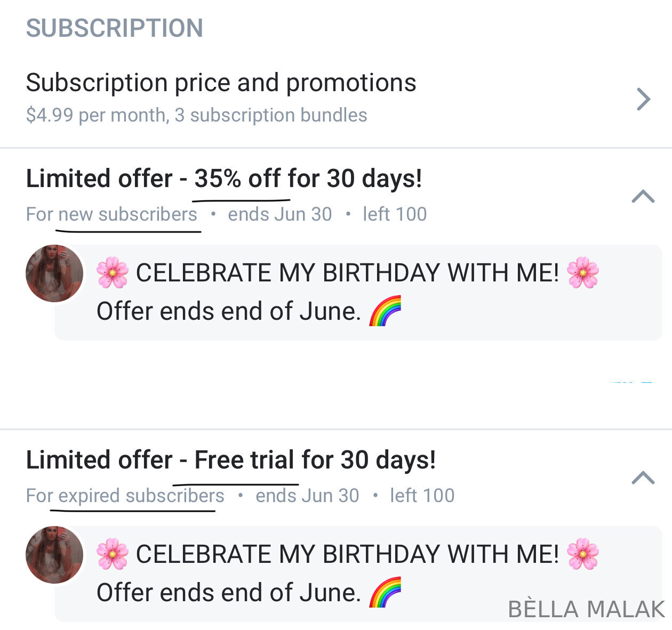Open profile avatar in the 35% off offer
The height and width of the screenshot is (630, 672).
[54, 273]
